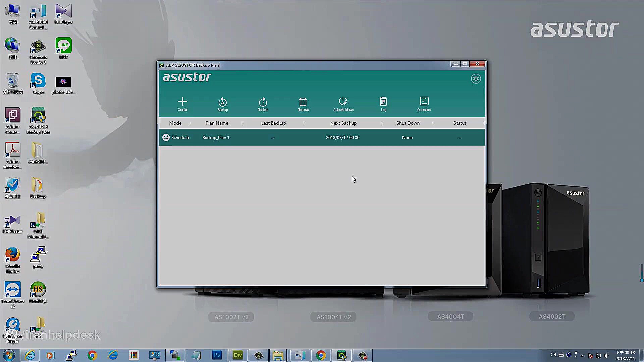
Task: Select the WinSCP folder icon
Action: coord(38,153)
